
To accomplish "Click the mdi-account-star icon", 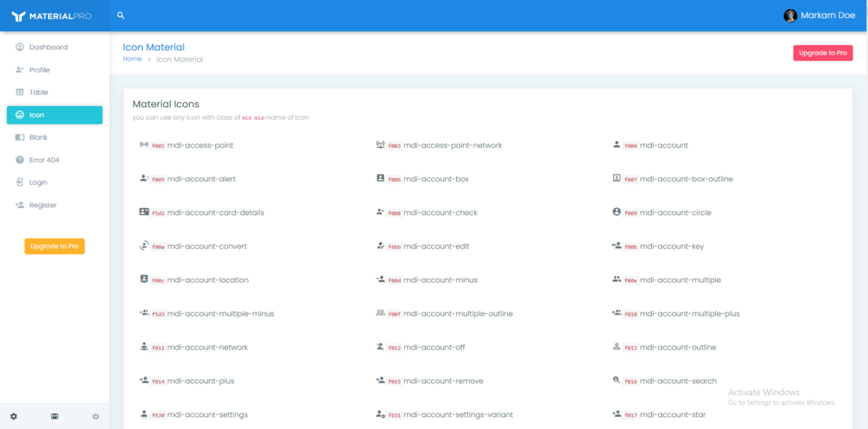I will (617, 413).
